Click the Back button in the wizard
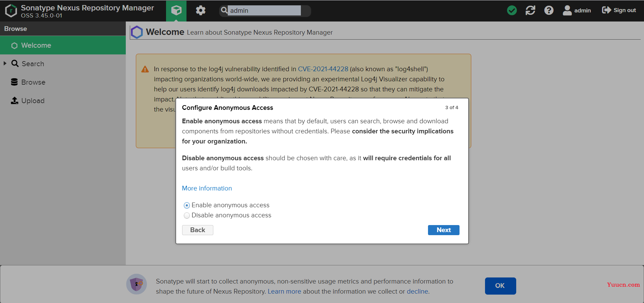The width and height of the screenshot is (644, 303). click(198, 230)
